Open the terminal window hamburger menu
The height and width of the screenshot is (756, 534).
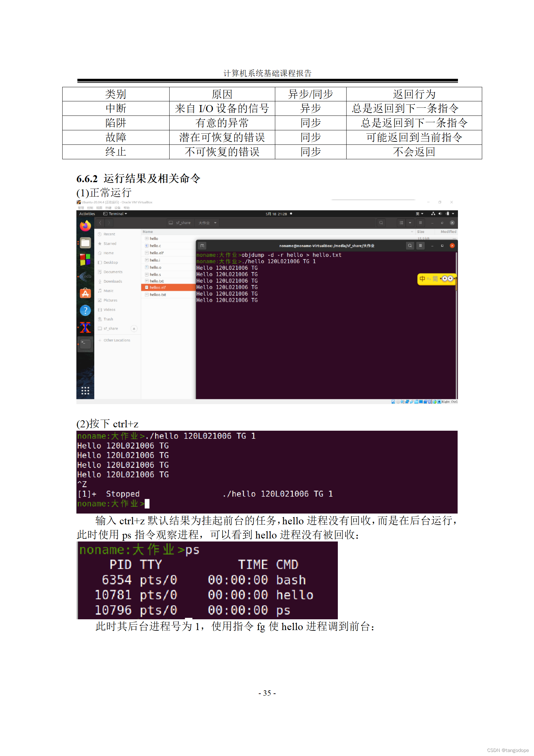[x=420, y=245]
